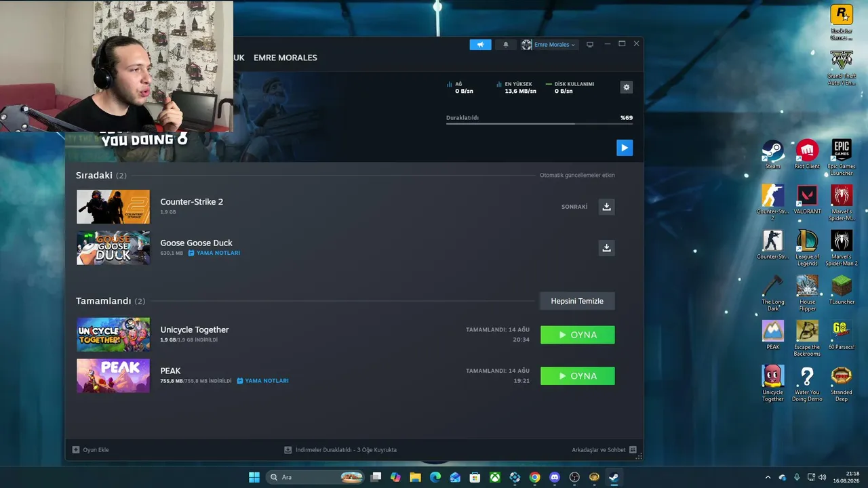The height and width of the screenshot is (488, 868).
Task: Open Stranded Deep desktop icon
Action: coord(842,384)
